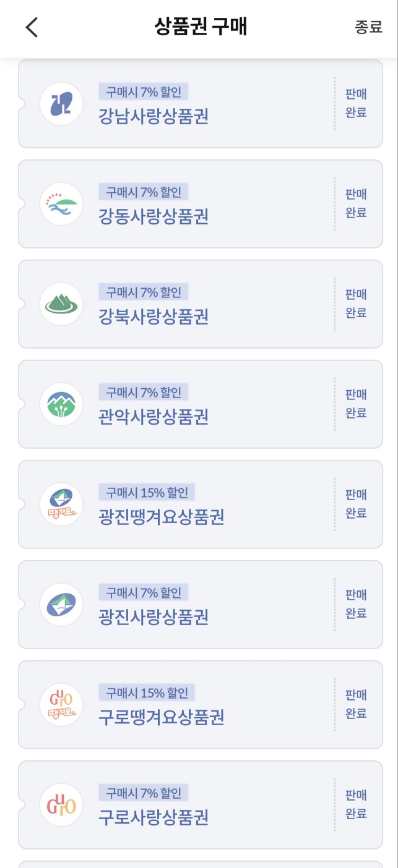Open the 강남사랑상품권 product card
Viewport: 398px width, 868px height.
198,104
